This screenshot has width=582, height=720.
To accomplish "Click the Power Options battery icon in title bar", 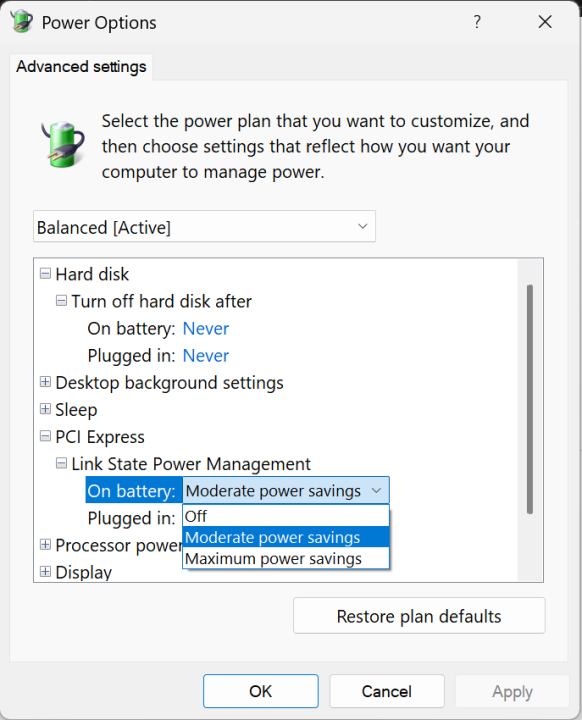I will point(21,22).
